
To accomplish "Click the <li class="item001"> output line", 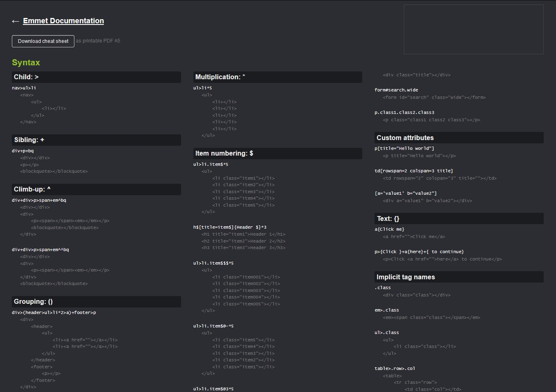I will 246,277.
